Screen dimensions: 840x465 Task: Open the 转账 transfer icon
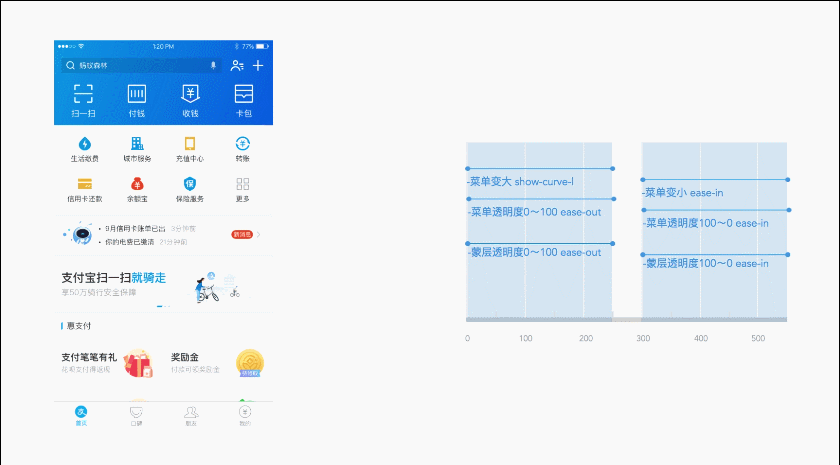click(243, 144)
